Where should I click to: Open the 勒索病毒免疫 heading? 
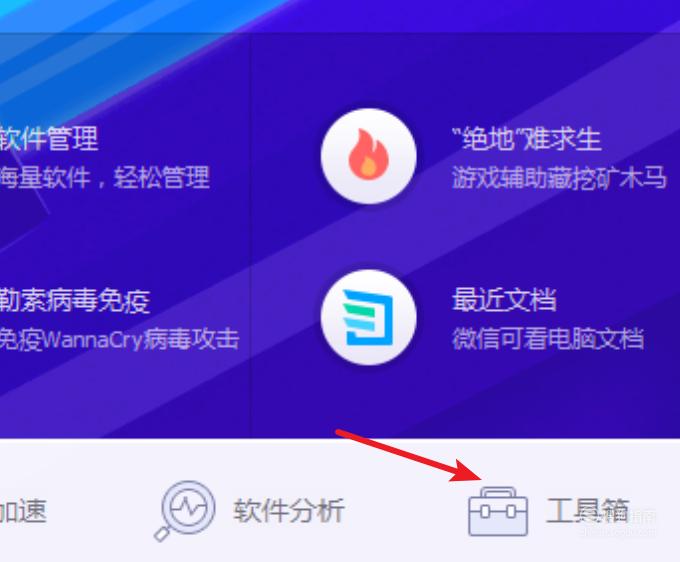[x=75, y=301]
